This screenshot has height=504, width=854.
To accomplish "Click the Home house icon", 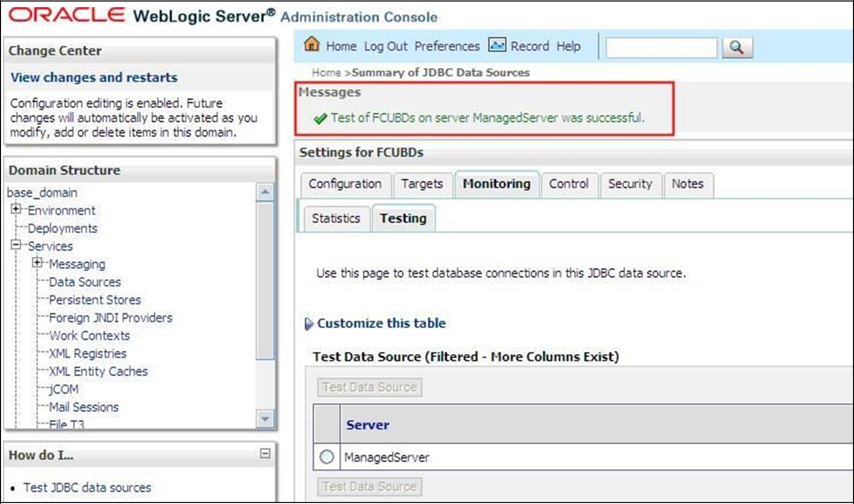I will (312, 44).
